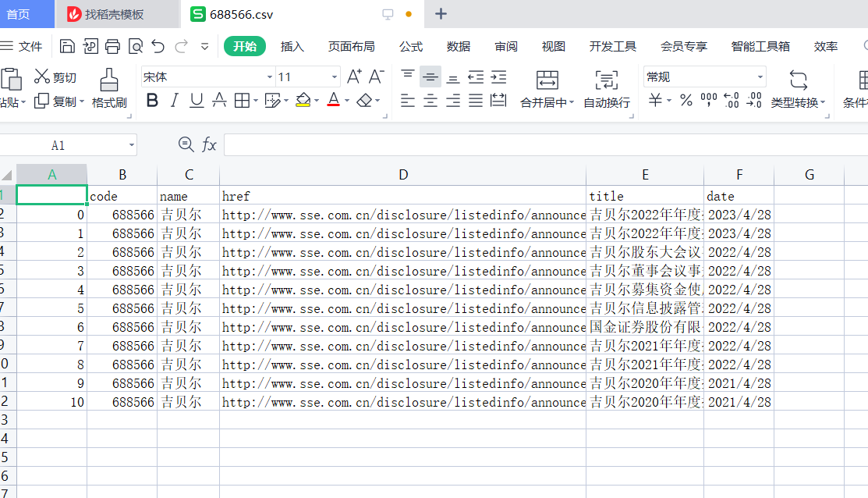Increase decimal places icon
868x498 pixels.
click(732, 100)
